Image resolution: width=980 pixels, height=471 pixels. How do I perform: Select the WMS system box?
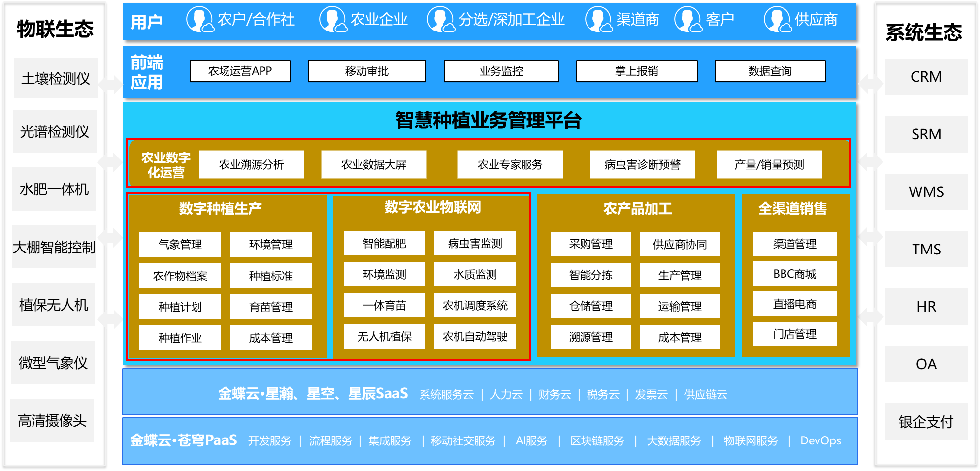point(926,191)
